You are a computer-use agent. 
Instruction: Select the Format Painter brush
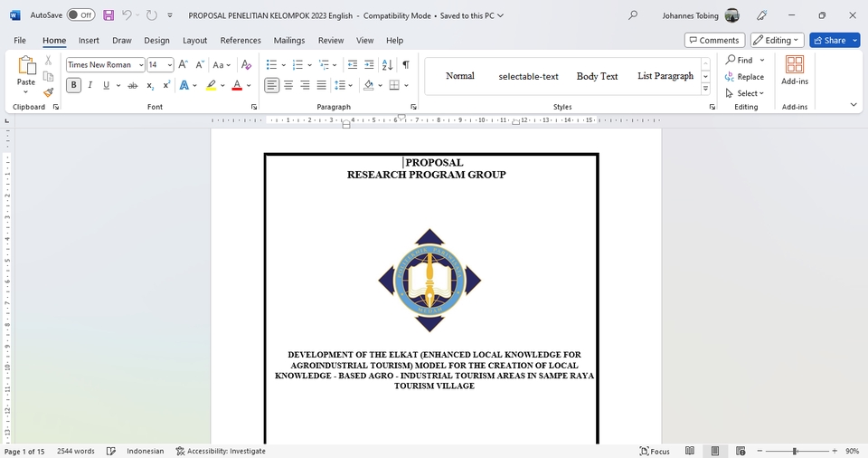pos(48,92)
